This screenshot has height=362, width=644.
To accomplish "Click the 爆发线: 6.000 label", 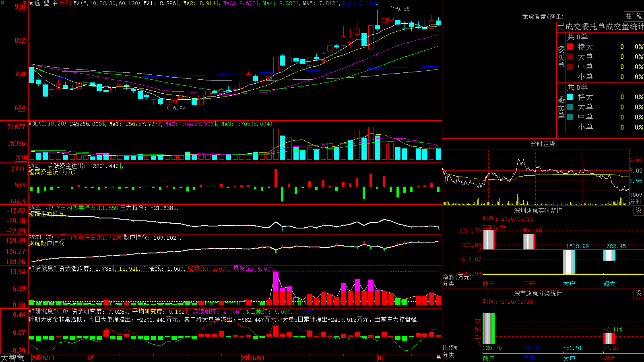I will [254, 269].
